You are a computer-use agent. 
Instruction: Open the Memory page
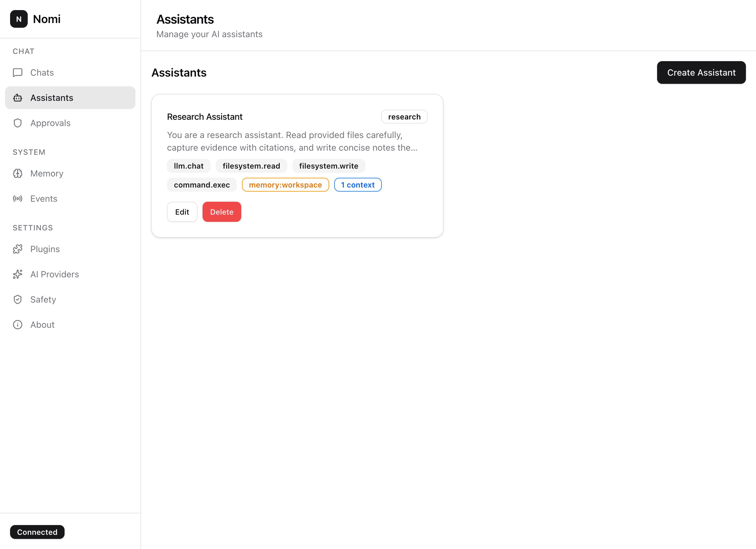[x=70, y=173]
